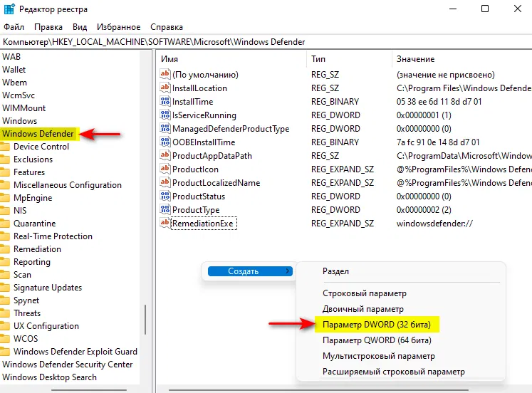Expand the Создать submenu arrow
This screenshot has width=532, height=393.
click(x=288, y=271)
